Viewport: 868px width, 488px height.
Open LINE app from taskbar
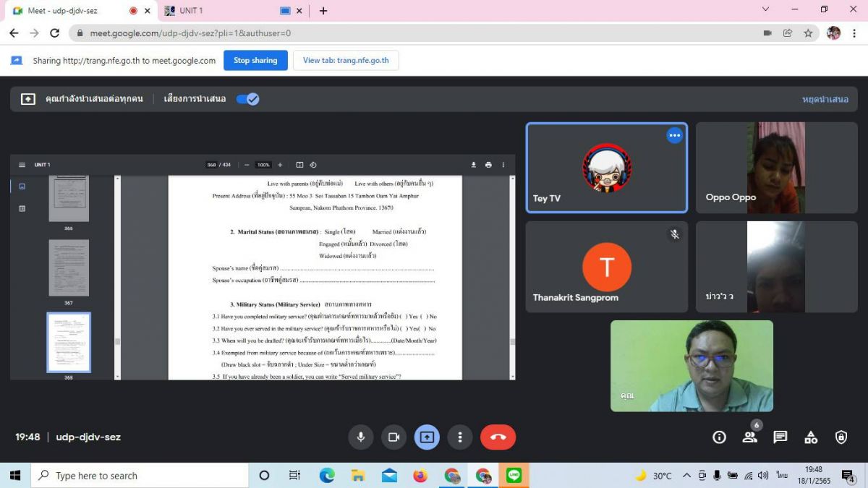[514, 475]
